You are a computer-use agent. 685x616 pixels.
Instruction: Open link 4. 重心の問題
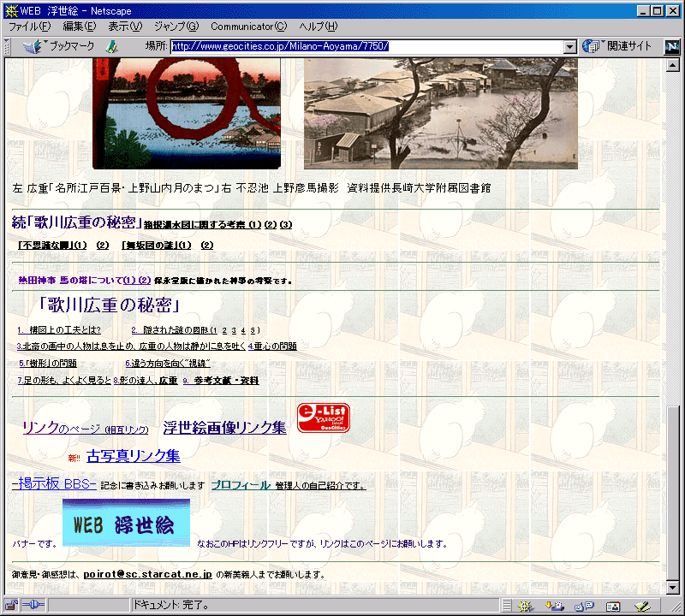[x=272, y=346]
